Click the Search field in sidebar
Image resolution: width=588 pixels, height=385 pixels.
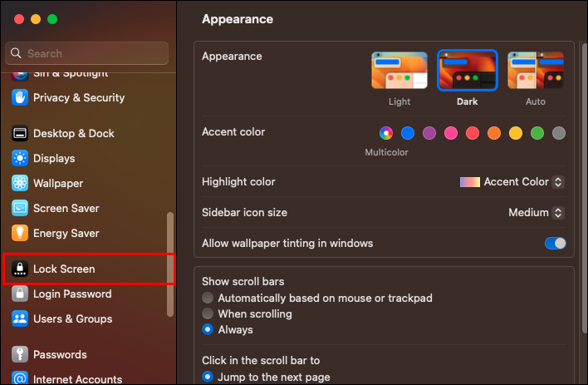[x=87, y=53]
